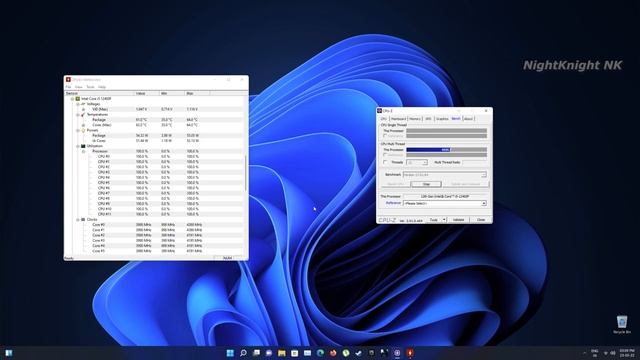Open network and volume tray icons
The height and width of the screenshot is (360, 640).
(x=609, y=353)
